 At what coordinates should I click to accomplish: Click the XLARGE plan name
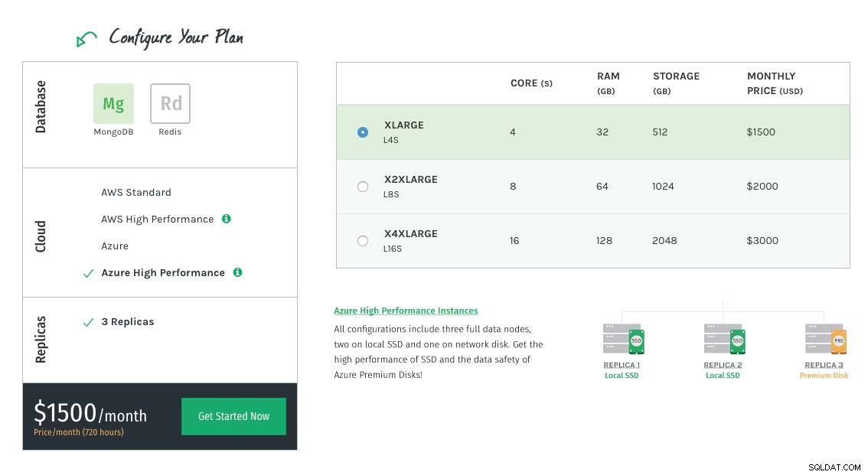click(x=404, y=125)
